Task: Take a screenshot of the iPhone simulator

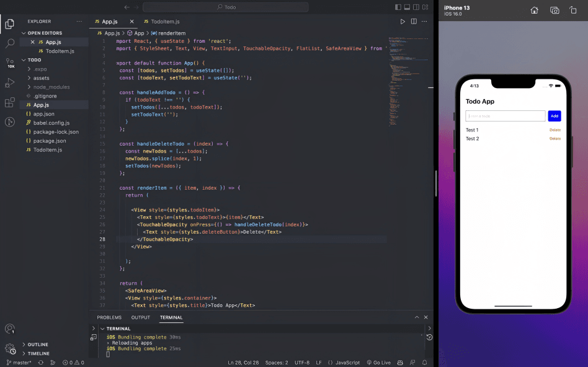Action: (554, 11)
